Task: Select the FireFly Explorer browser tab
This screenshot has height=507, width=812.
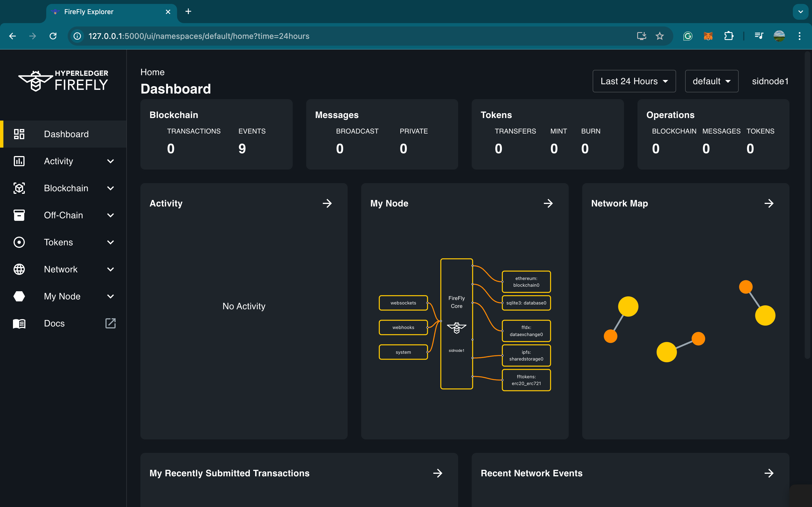Action: click(111, 12)
